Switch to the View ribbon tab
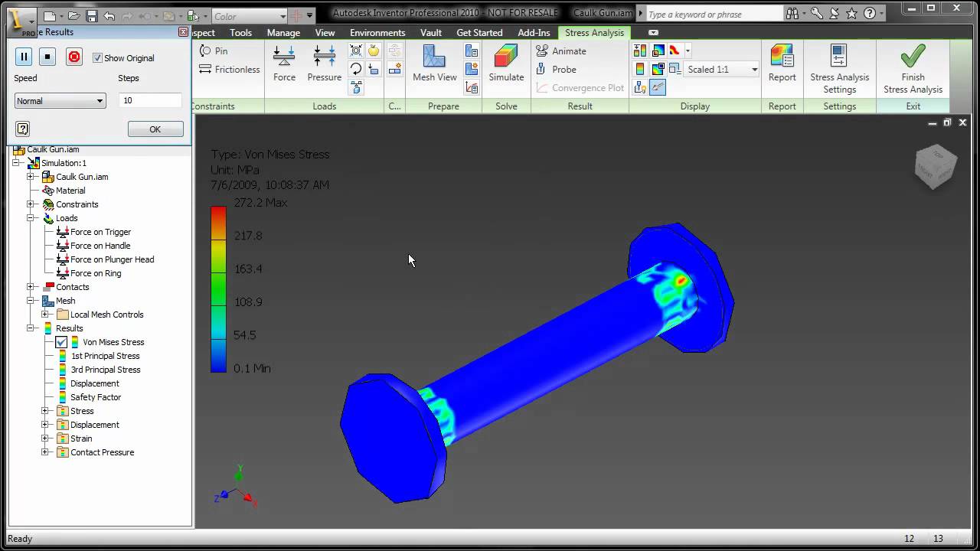The image size is (980, 551). tap(325, 33)
